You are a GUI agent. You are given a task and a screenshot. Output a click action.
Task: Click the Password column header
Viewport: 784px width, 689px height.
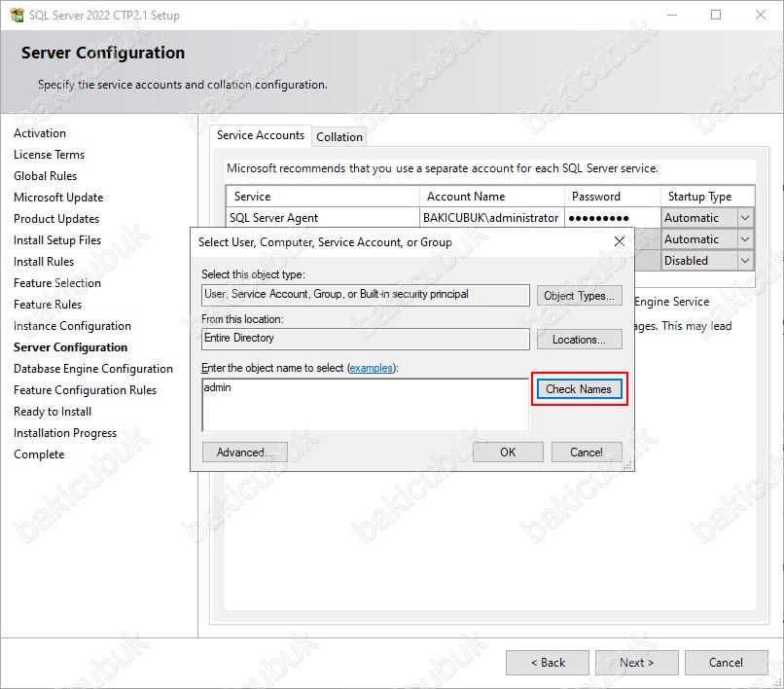coord(613,197)
